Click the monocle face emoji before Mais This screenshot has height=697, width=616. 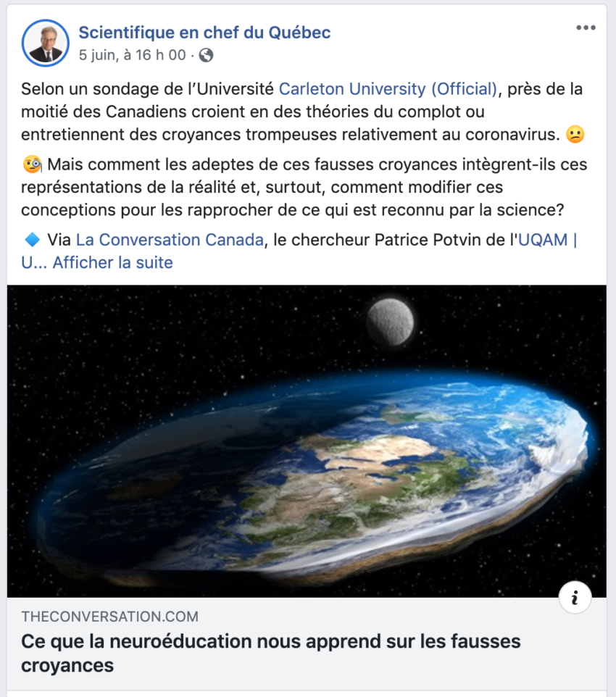[33, 165]
